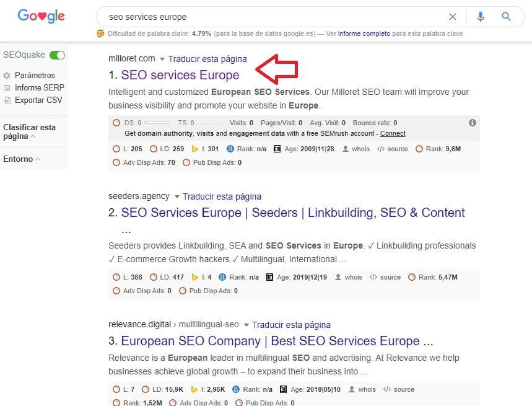
Task: Click the info icon in the first result's SEOquake bar
Action: point(473,123)
